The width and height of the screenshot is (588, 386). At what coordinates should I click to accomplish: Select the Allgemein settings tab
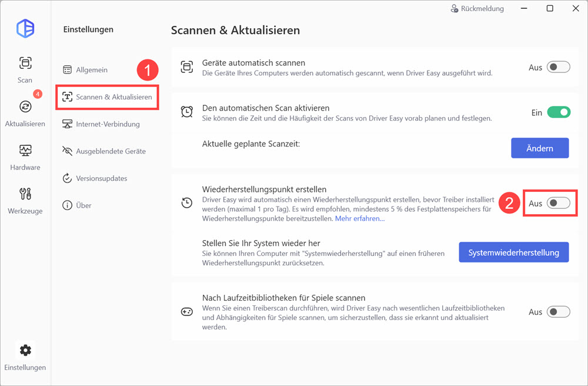tap(91, 70)
